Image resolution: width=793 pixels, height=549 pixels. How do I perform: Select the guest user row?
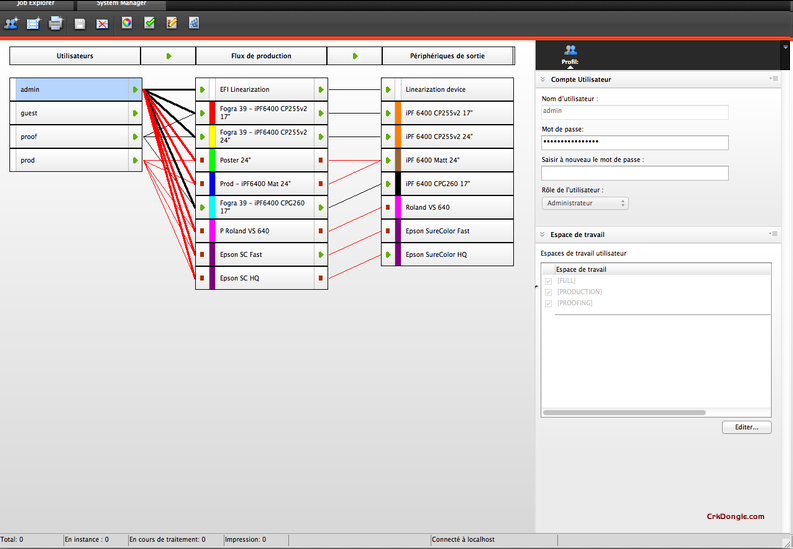[x=76, y=113]
